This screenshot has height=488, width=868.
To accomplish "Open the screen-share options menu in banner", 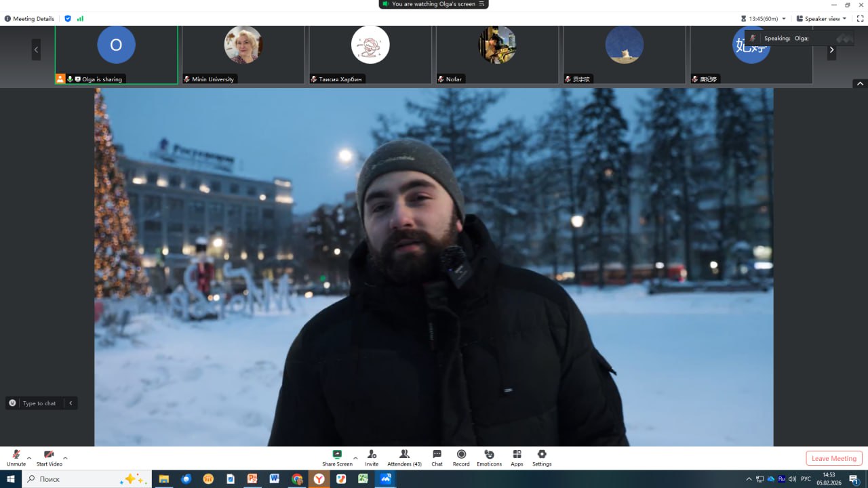I will point(482,4).
